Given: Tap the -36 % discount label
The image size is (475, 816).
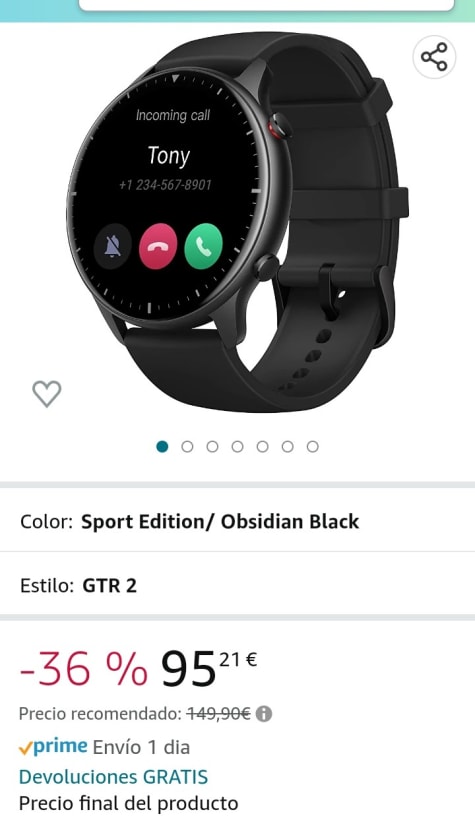Looking at the screenshot, I should 84,669.
